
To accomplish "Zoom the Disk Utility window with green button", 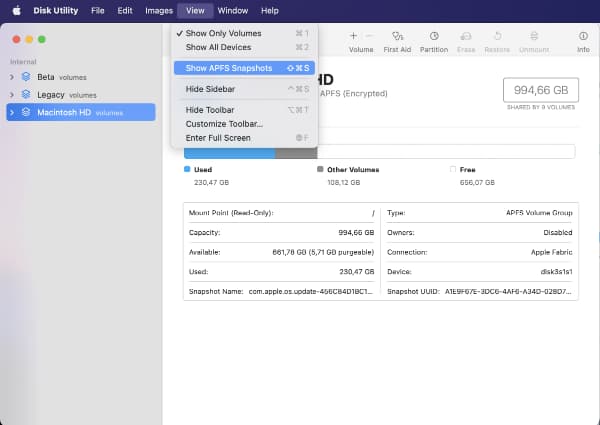I will (42, 39).
